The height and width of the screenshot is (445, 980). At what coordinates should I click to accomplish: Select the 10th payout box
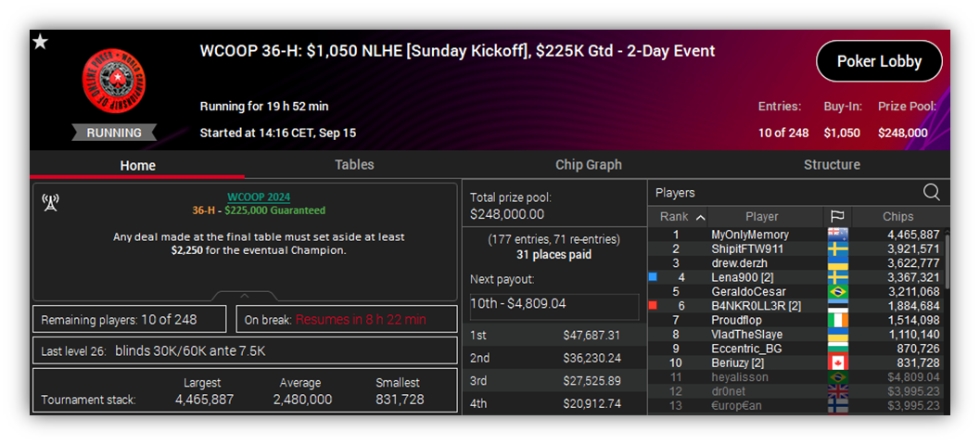(x=554, y=306)
